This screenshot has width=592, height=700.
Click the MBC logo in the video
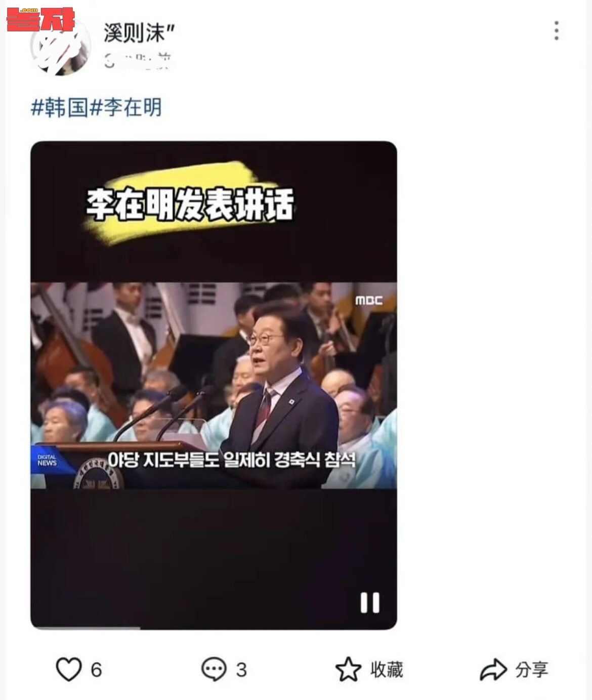tap(369, 300)
